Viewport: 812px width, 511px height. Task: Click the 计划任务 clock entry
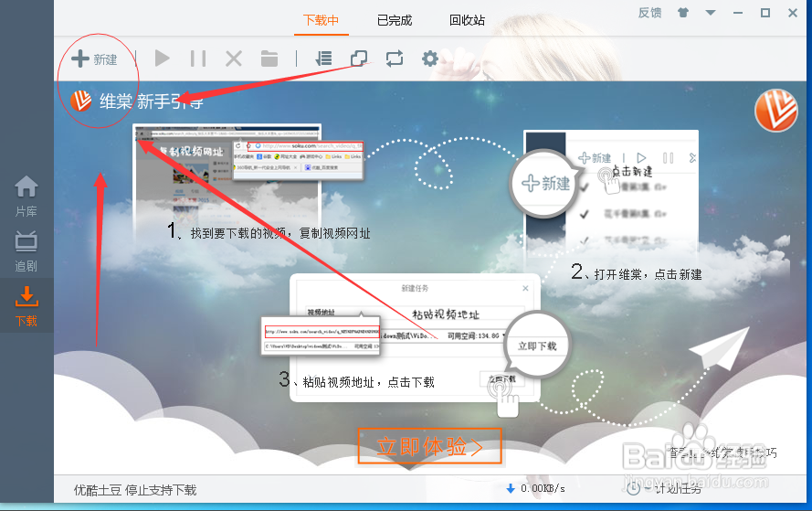point(664,488)
